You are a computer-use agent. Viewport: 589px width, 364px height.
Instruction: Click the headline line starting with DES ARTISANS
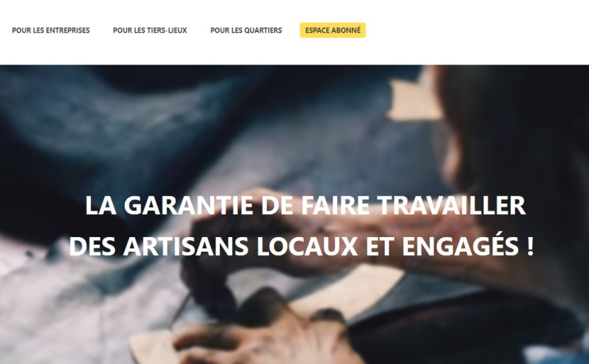point(301,246)
